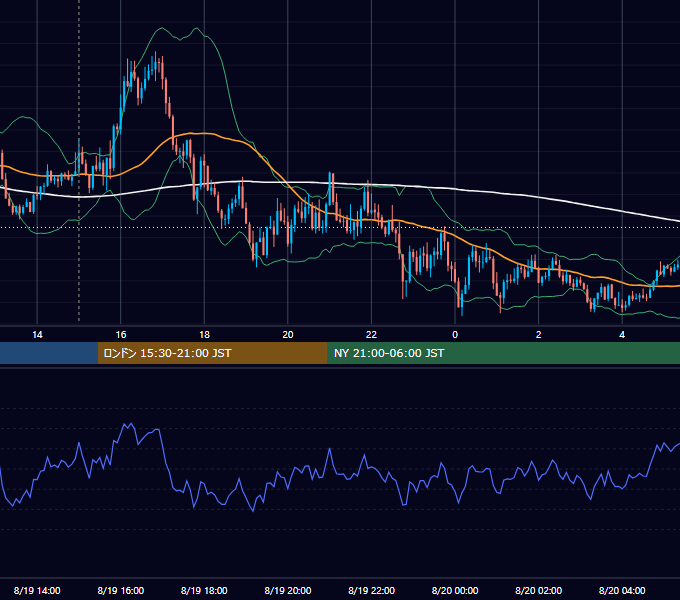Click the '8/20 00:00' indicator time label
The image size is (680, 600).
[455, 590]
